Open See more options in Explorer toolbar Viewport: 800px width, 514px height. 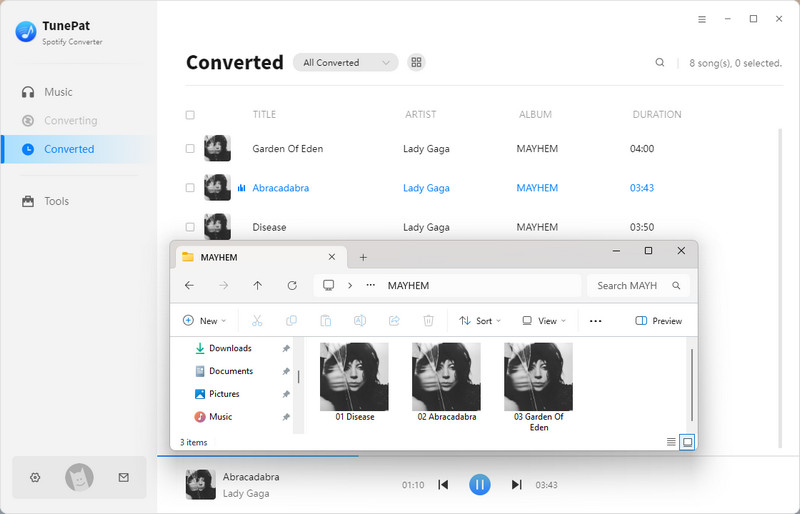tap(595, 321)
